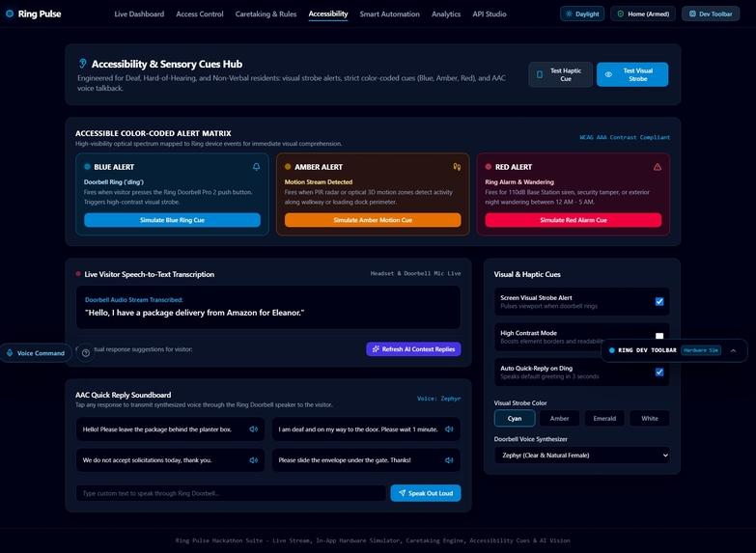
Task: Click reply 'Please slide the envelope under the gate'
Action: [x=366, y=460]
